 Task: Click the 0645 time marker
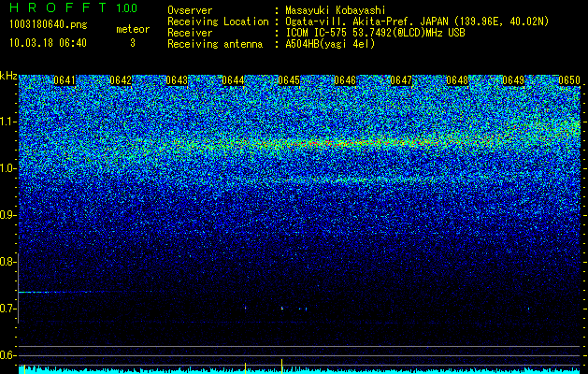(x=289, y=80)
